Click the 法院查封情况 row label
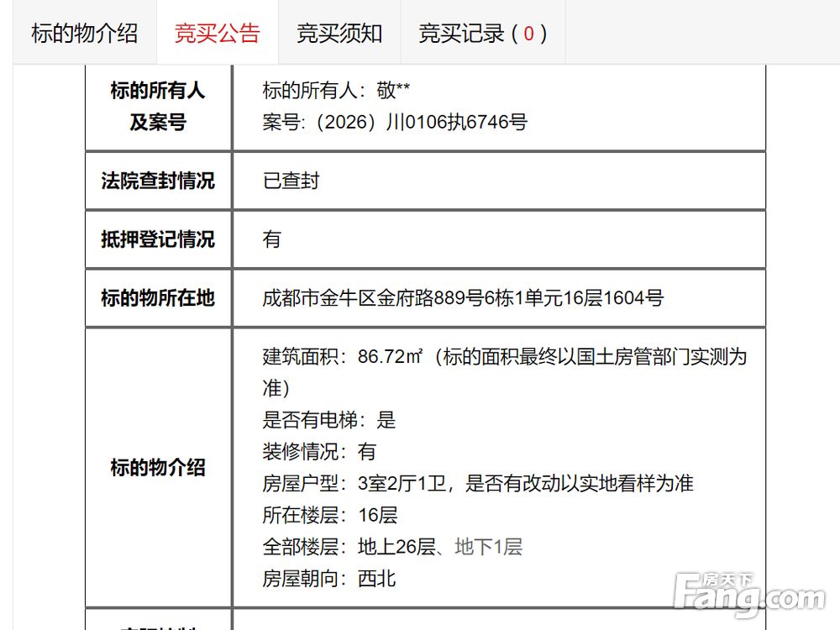 click(x=158, y=181)
